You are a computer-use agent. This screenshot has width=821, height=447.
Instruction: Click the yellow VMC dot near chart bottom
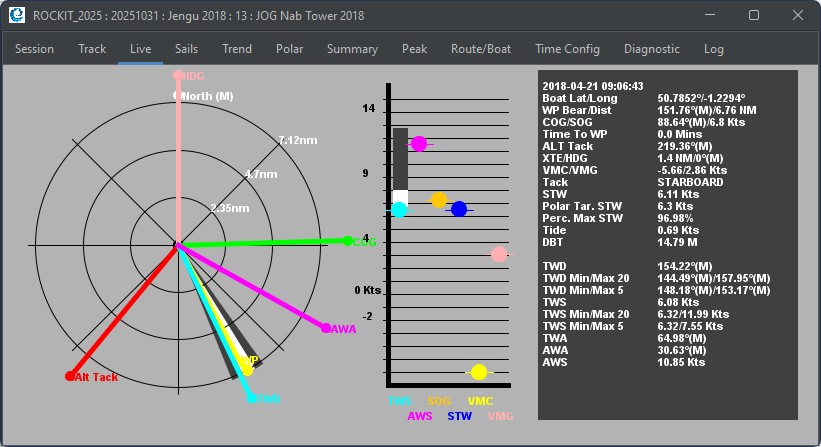(x=479, y=372)
